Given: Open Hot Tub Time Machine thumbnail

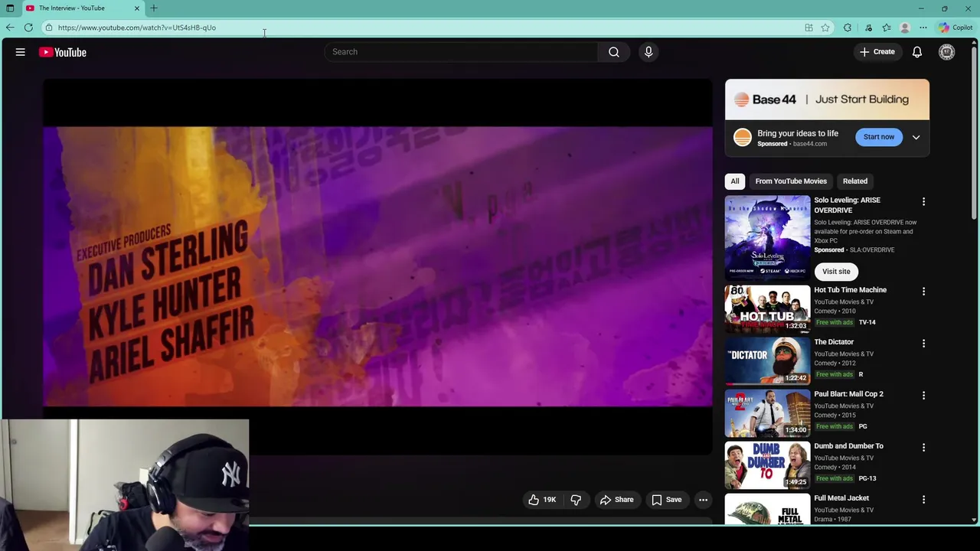Looking at the screenshot, I should pyautogui.click(x=767, y=308).
